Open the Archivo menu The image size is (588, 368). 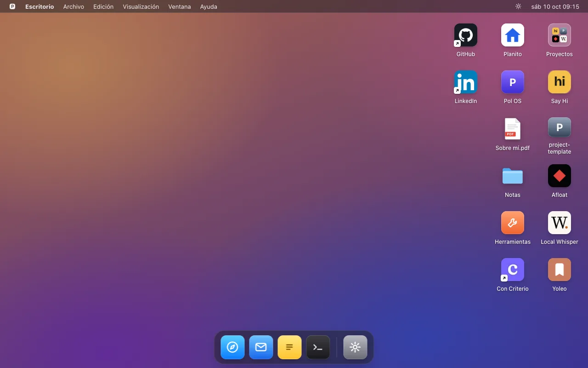(x=73, y=6)
